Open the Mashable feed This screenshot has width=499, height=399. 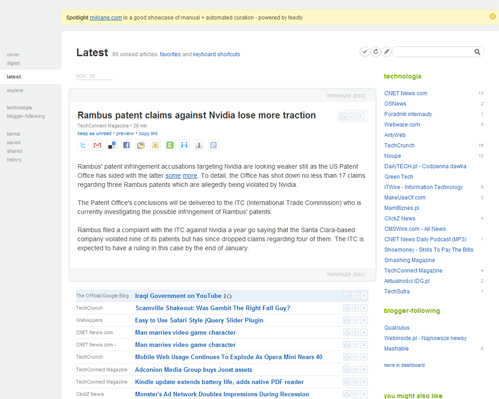point(396,349)
